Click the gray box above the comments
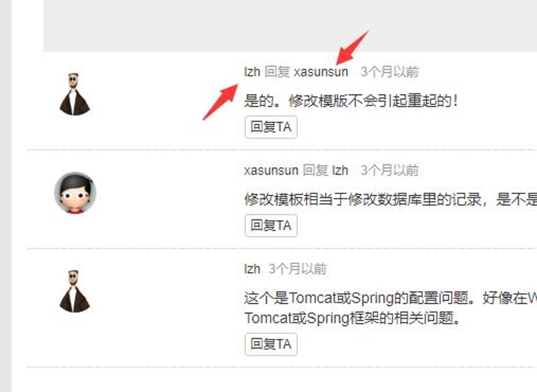This screenshot has height=392, width=537. [290, 26]
